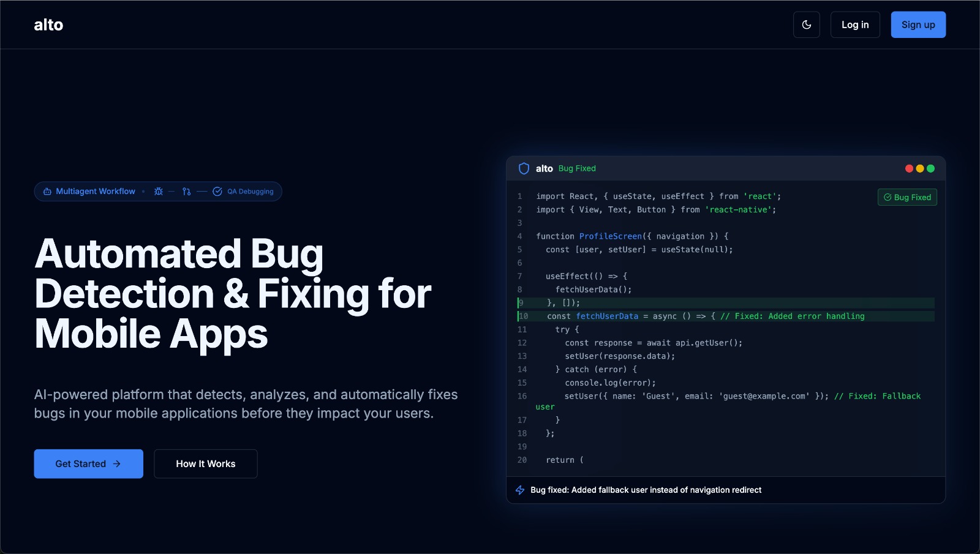Screen dimensions: 980x554
Task: Click 'alto' title in code panel header
Action: point(544,168)
